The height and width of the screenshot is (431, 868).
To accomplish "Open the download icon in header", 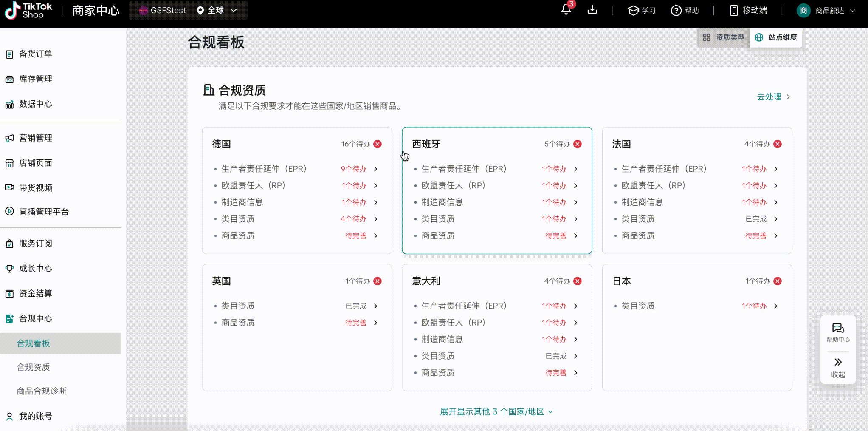I will 592,10.
